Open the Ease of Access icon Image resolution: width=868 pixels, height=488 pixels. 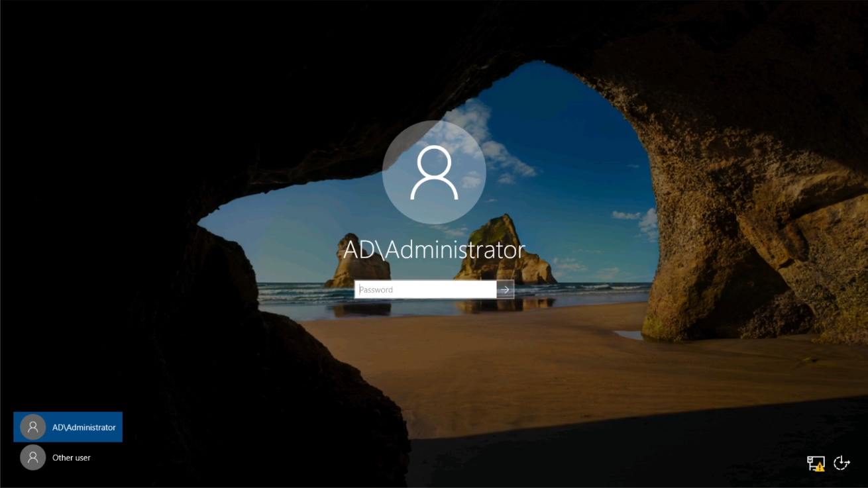(841, 463)
